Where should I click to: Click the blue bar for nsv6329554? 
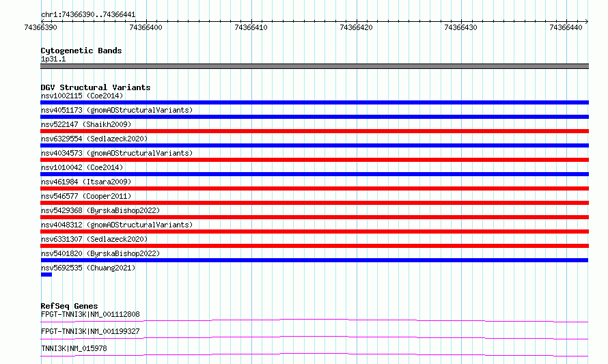314,145
